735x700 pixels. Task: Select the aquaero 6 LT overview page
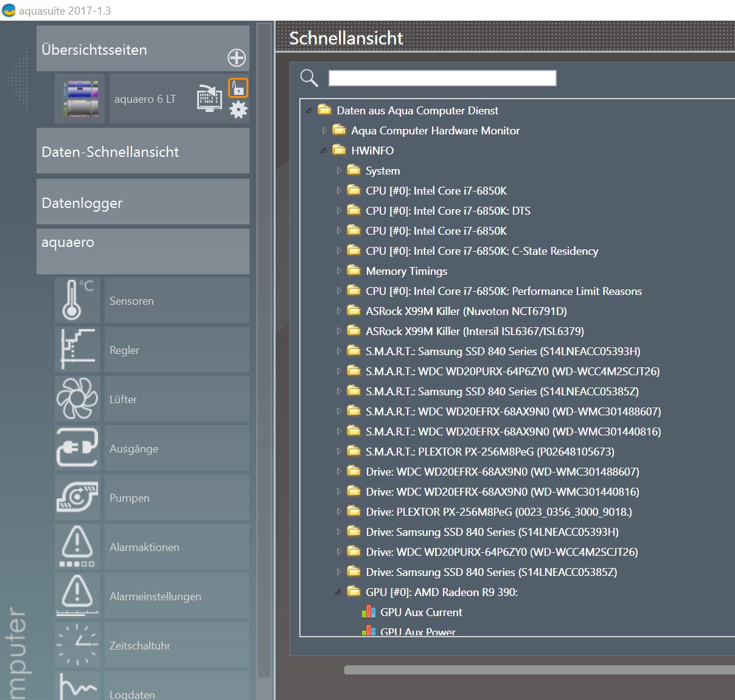(145, 99)
